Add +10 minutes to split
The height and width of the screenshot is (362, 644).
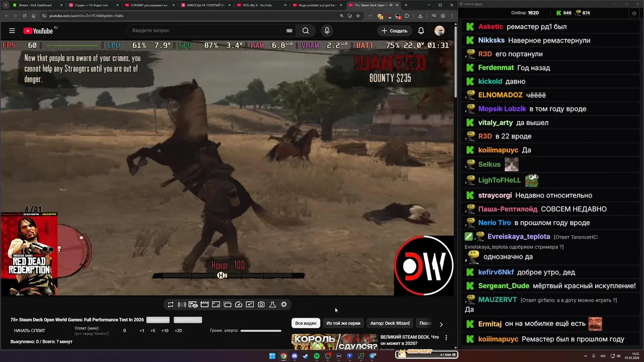(165, 331)
